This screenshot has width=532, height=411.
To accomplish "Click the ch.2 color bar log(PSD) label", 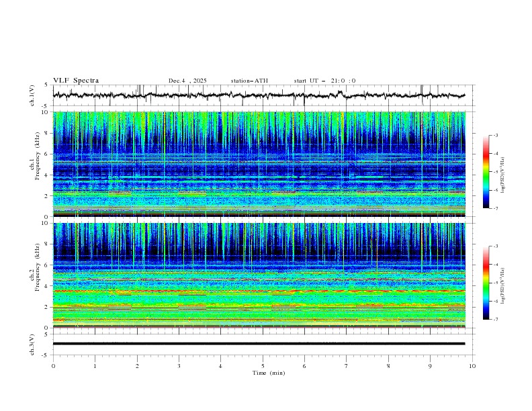I will pos(502,286).
